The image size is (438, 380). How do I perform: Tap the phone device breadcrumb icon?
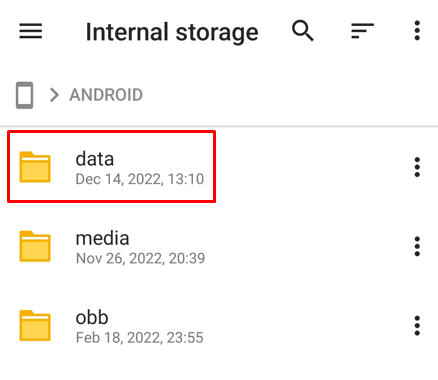(25, 95)
